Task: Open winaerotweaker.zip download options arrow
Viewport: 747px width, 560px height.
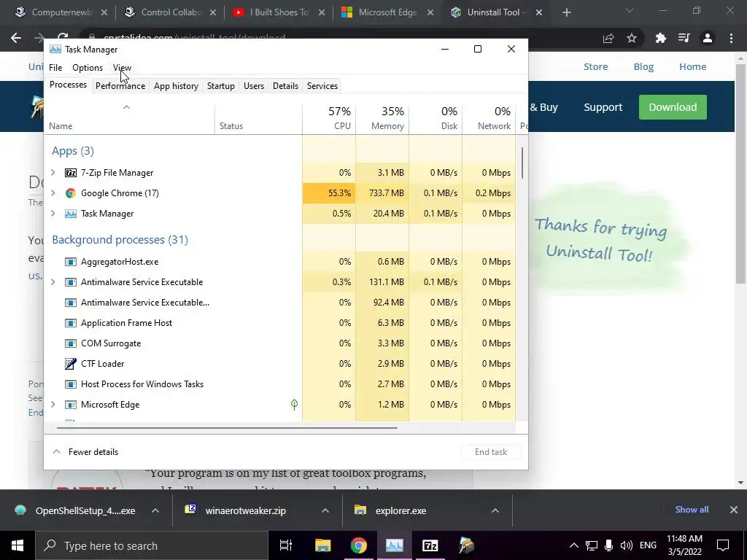Action: 325,510
